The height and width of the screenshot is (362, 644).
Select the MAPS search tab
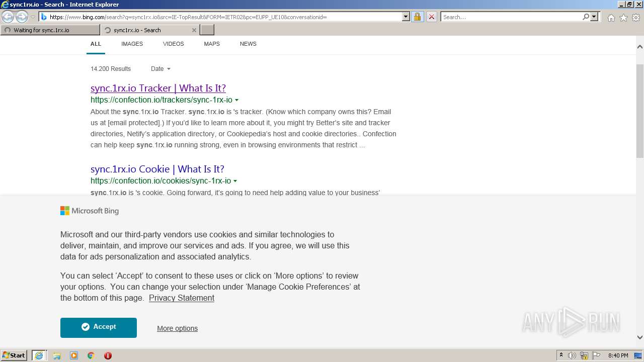[212, 44]
